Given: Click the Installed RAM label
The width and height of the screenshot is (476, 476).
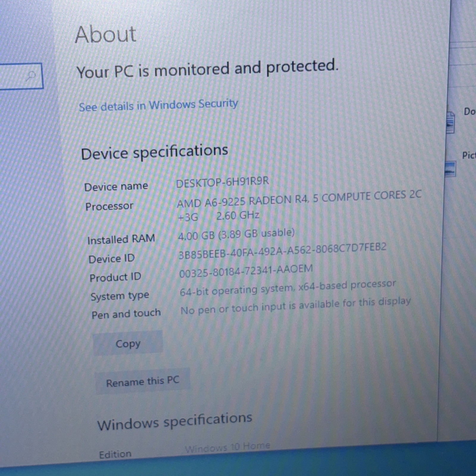Looking at the screenshot, I should coord(121,239).
